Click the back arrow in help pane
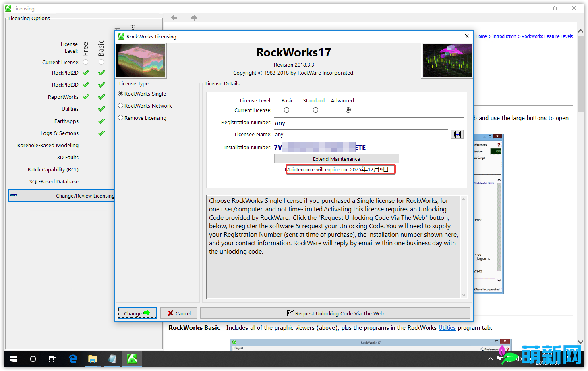The width and height of the screenshot is (588, 371). 174,18
